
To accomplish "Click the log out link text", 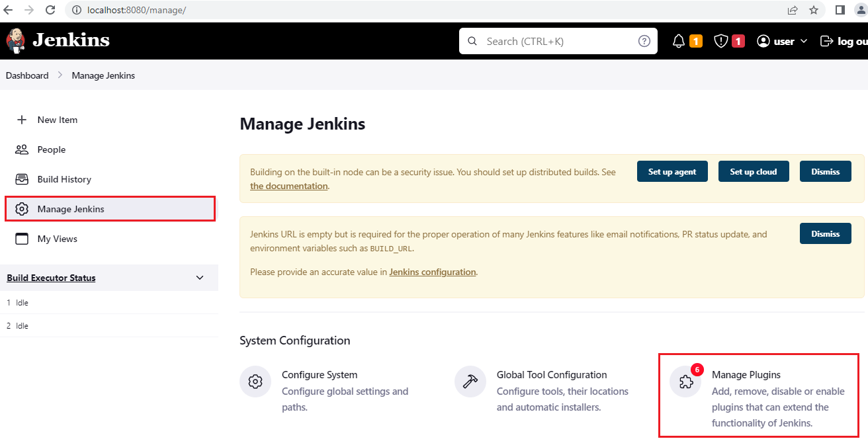I will click(x=853, y=41).
